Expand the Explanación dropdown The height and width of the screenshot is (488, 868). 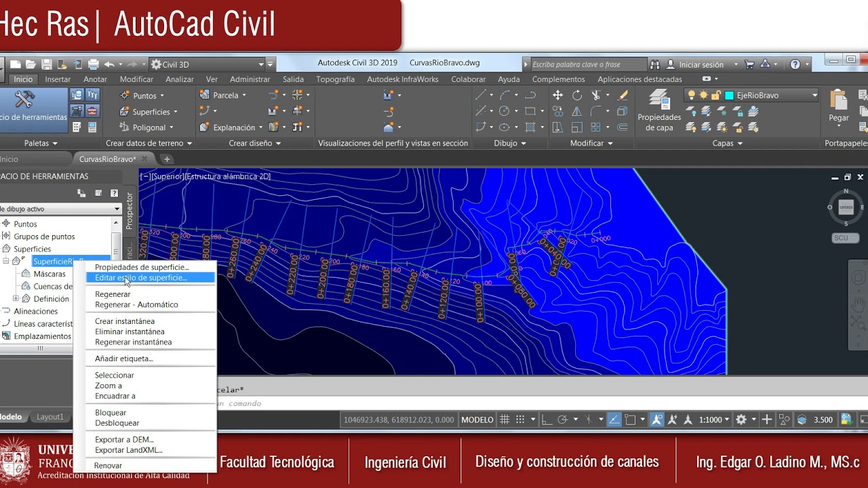(x=261, y=127)
